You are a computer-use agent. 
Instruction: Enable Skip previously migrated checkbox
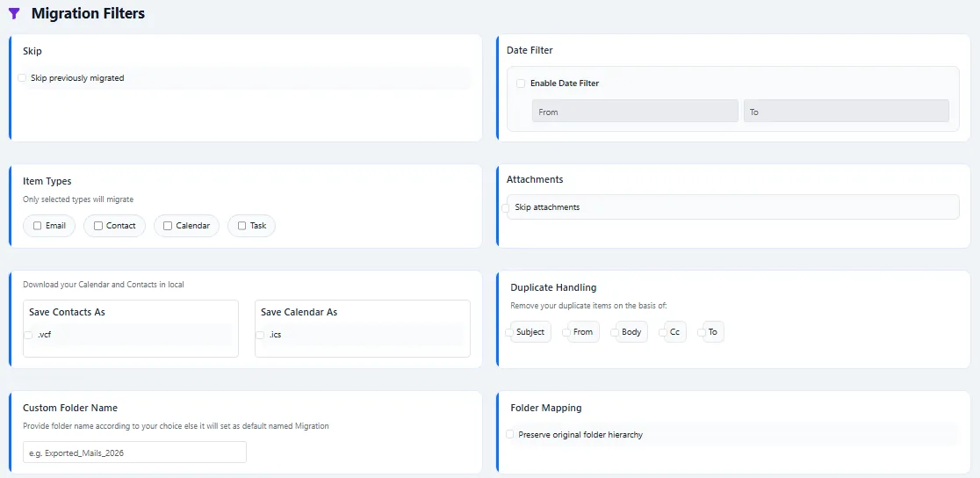pos(23,78)
